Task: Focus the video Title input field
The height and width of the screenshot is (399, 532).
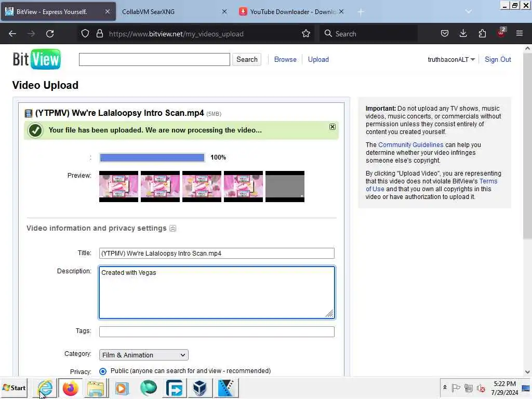Action: [217, 253]
